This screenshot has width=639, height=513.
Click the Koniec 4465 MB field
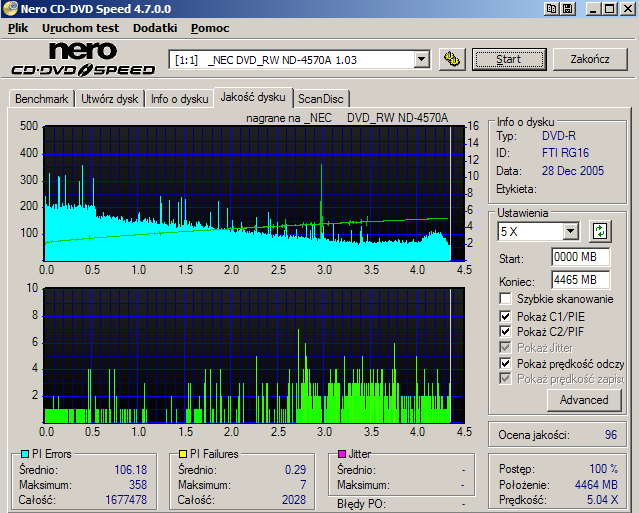580,280
